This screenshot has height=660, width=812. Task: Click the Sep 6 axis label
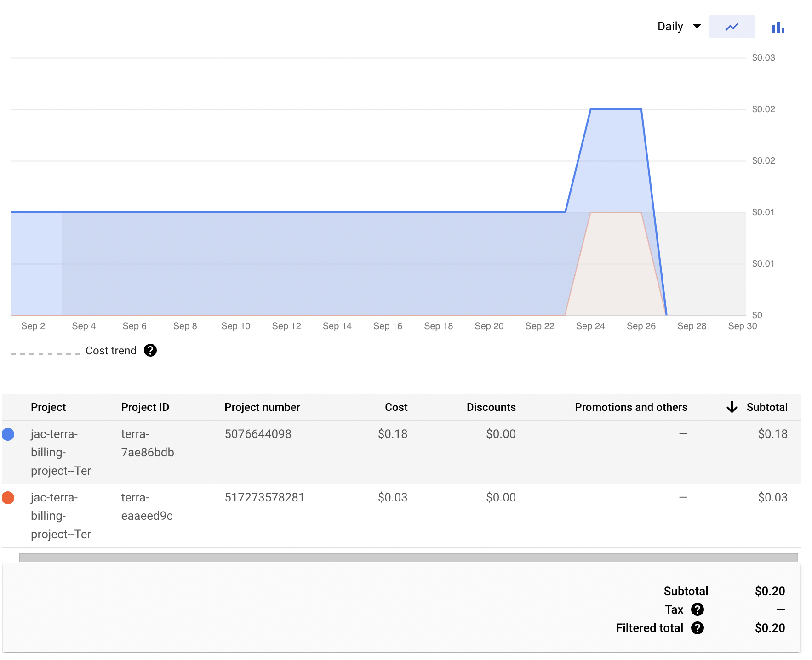134,326
